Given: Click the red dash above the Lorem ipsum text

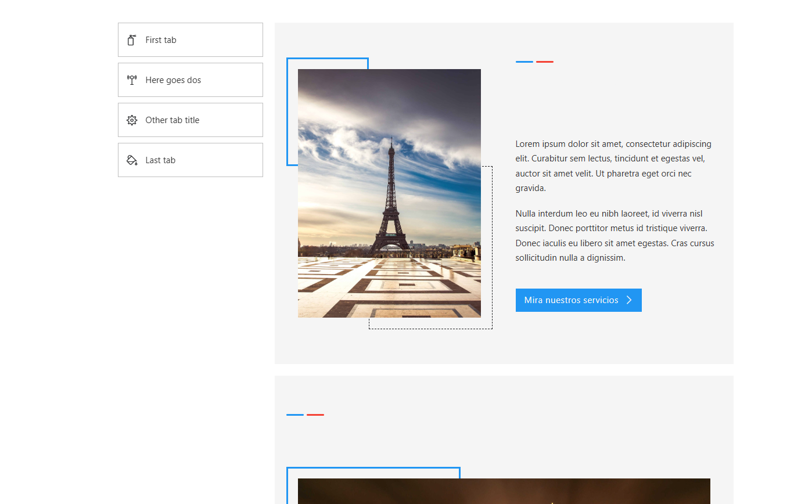Looking at the screenshot, I should (x=545, y=62).
